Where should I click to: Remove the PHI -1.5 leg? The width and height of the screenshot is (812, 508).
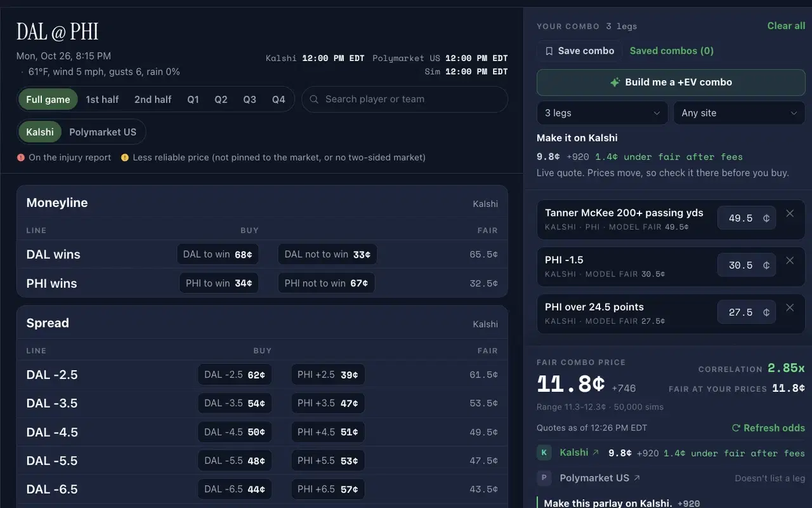pos(790,260)
